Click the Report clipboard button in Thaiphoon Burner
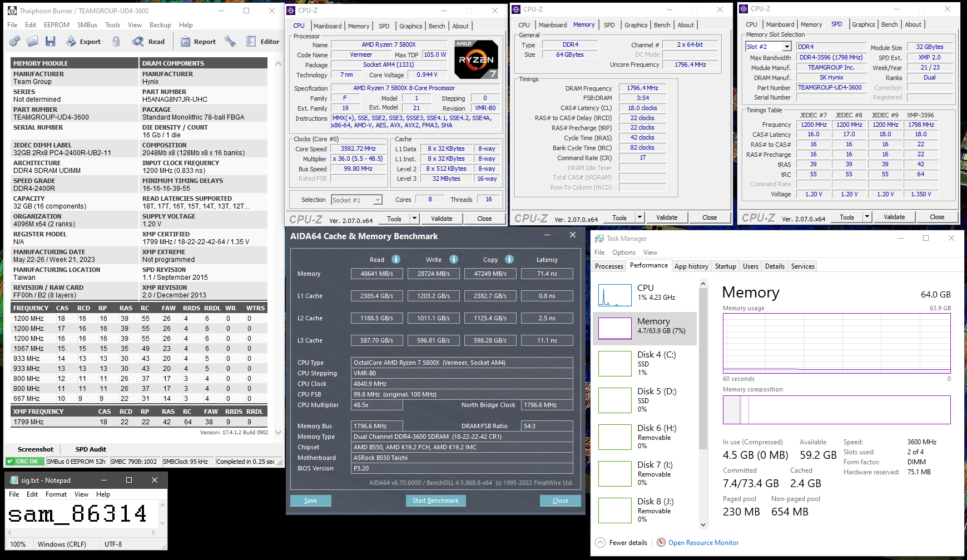The image size is (967, 560). tap(199, 41)
